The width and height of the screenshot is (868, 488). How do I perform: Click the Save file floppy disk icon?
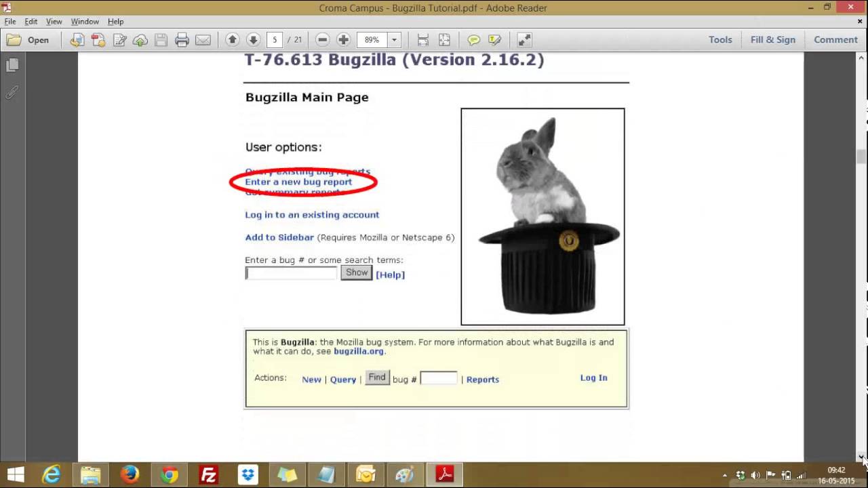pos(161,40)
